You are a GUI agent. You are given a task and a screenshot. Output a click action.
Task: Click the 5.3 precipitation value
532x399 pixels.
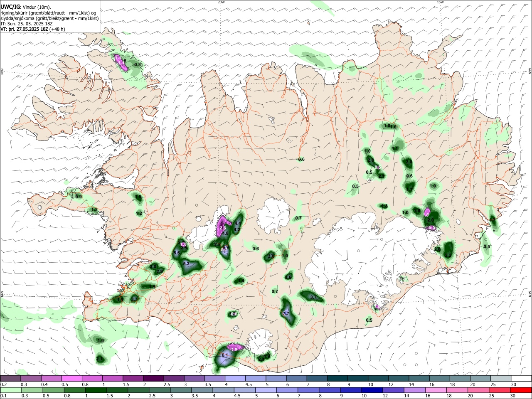coord(186,264)
